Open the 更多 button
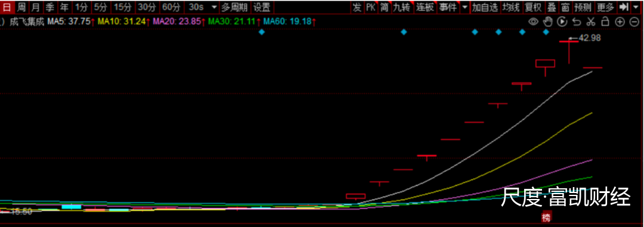The image size is (644, 227). [x=605, y=7]
